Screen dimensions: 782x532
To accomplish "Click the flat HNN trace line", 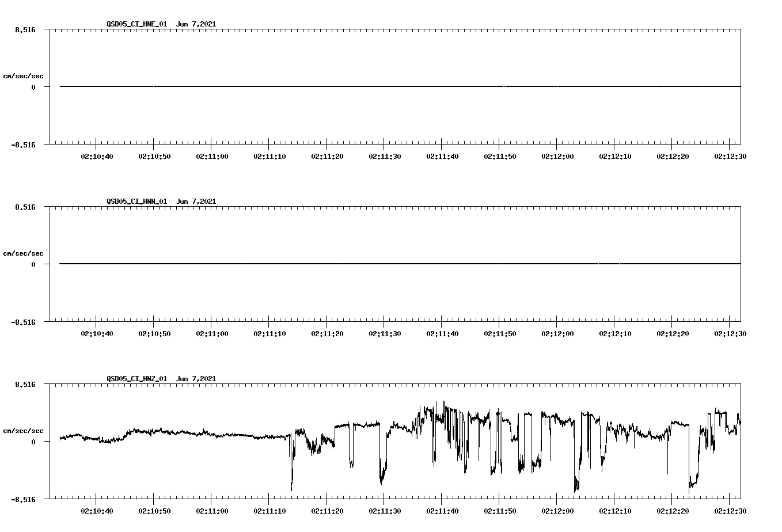I will pos(400,264).
